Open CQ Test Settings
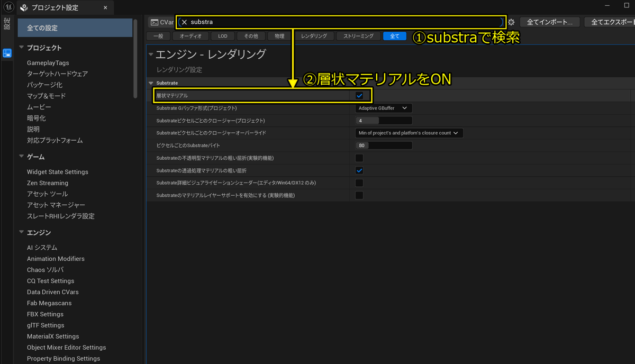 (x=51, y=281)
